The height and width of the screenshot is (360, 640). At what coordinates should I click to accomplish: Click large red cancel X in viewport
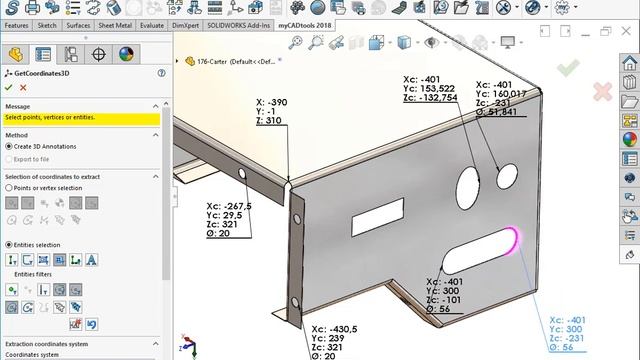(x=603, y=91)
